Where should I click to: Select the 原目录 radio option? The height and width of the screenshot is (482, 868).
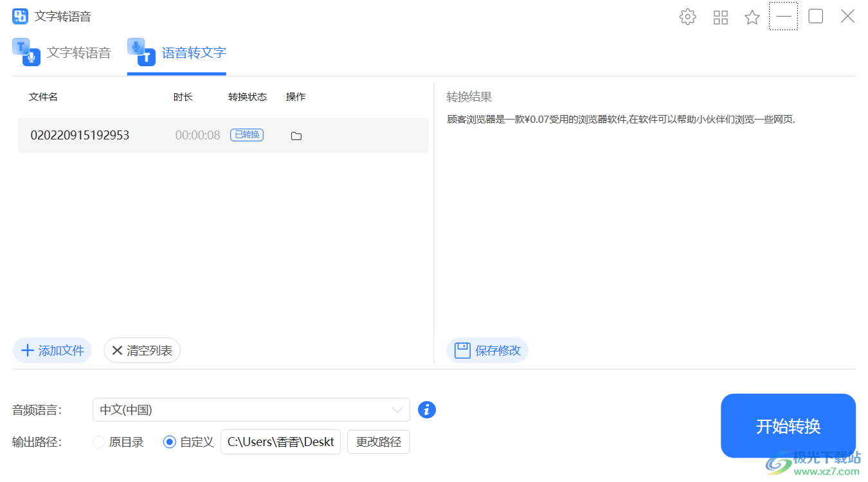[118, 442]
